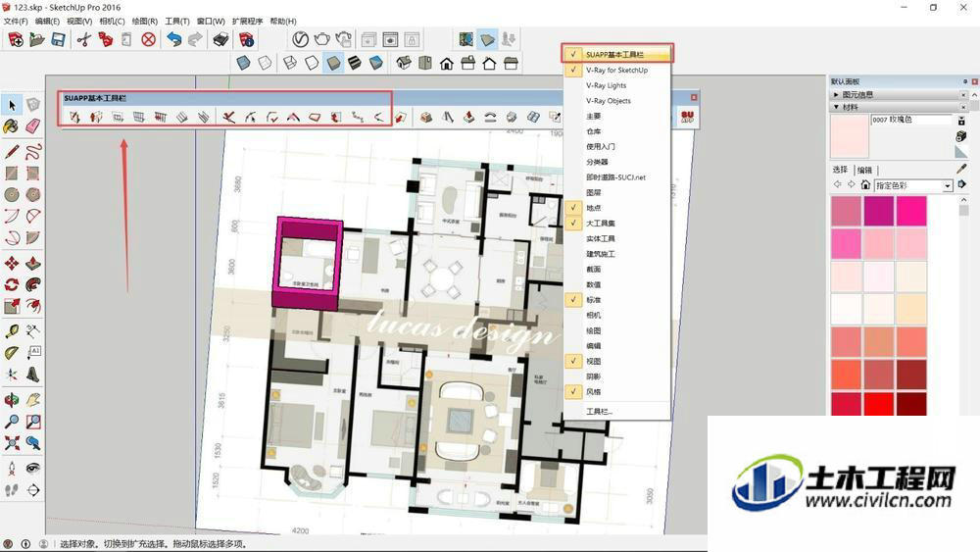Select the hot pink swatch top-right

tap(911, 210)
